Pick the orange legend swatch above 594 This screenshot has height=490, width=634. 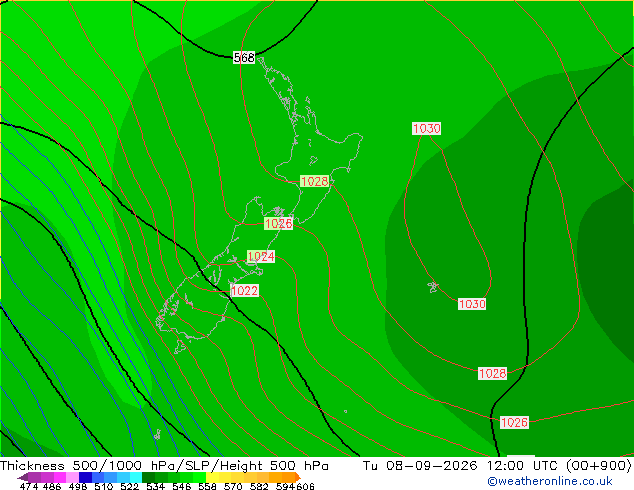click(288, 477)
